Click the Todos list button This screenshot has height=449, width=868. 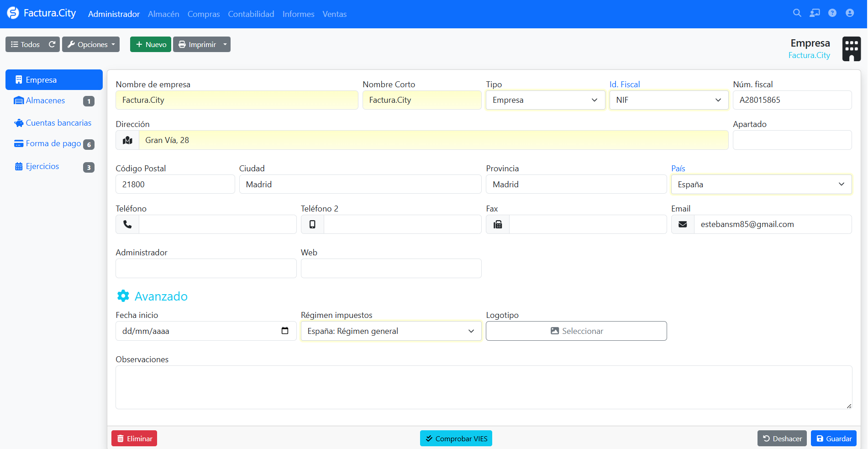(x=25, y=44)
